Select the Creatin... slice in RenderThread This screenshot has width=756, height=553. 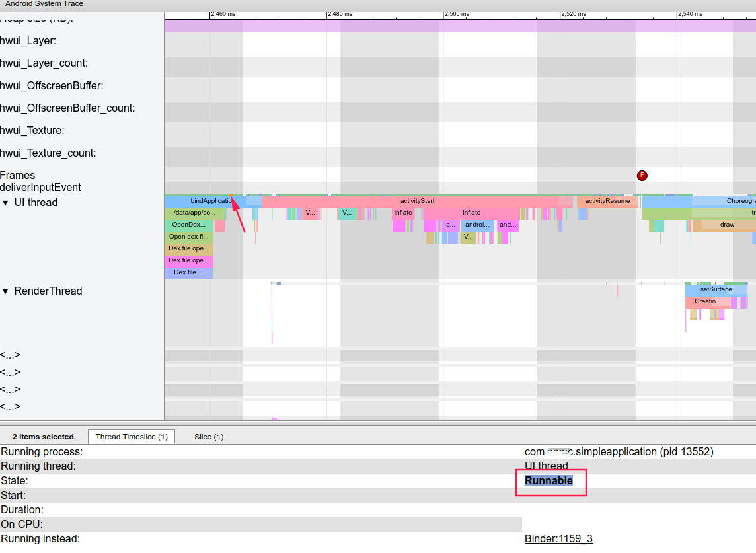point(708,302)
